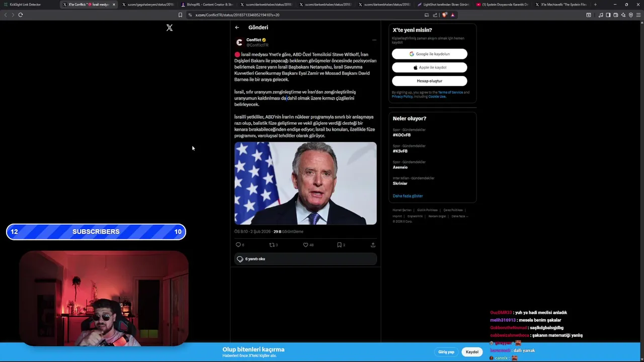Click the browser back navigation arrow
Viewport: 644px width, 362px height.
tap(6, 15)
